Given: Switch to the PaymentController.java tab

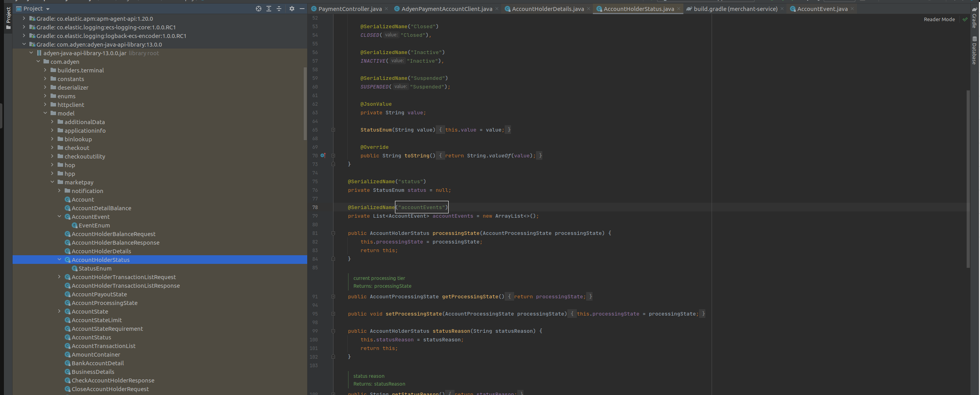Looking at the screenshot, I should pos(347,8).
